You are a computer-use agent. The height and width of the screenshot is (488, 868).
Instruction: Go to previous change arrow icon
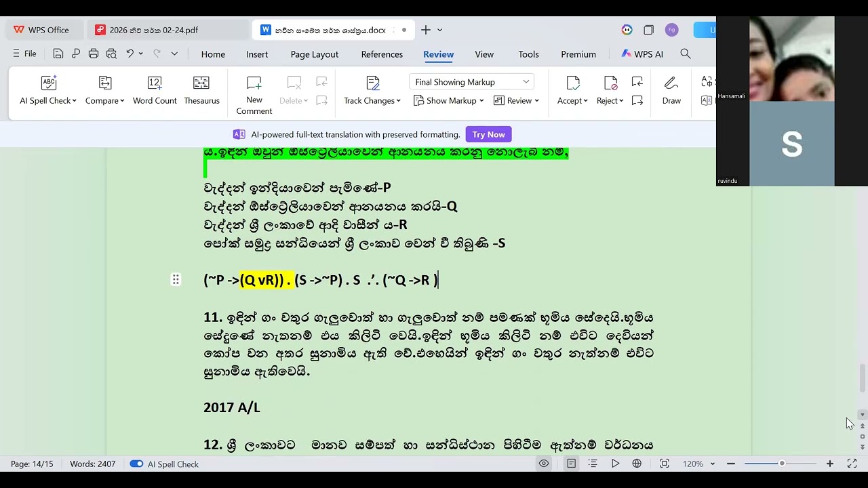coord(637,82)
